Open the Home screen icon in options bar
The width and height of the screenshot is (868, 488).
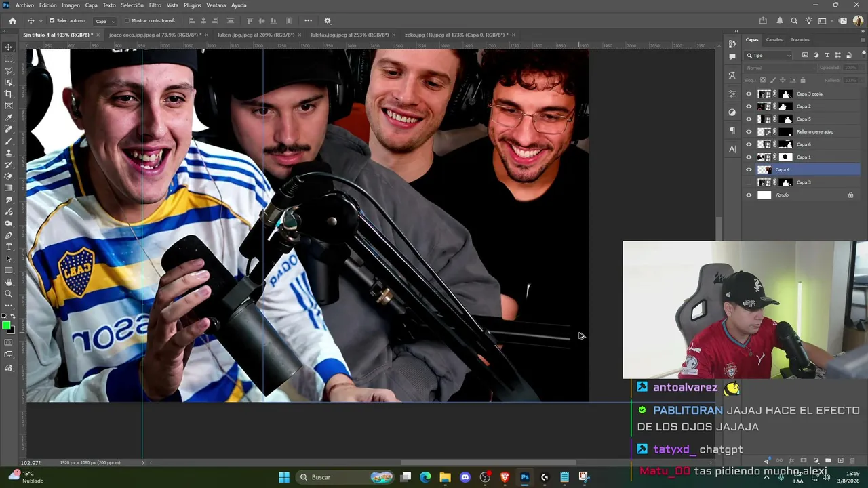[12, 21]
